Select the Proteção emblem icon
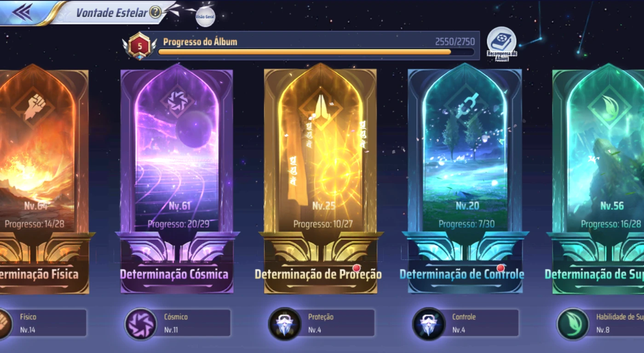Screen dimensions: 644x353 [x=285, y=324]
